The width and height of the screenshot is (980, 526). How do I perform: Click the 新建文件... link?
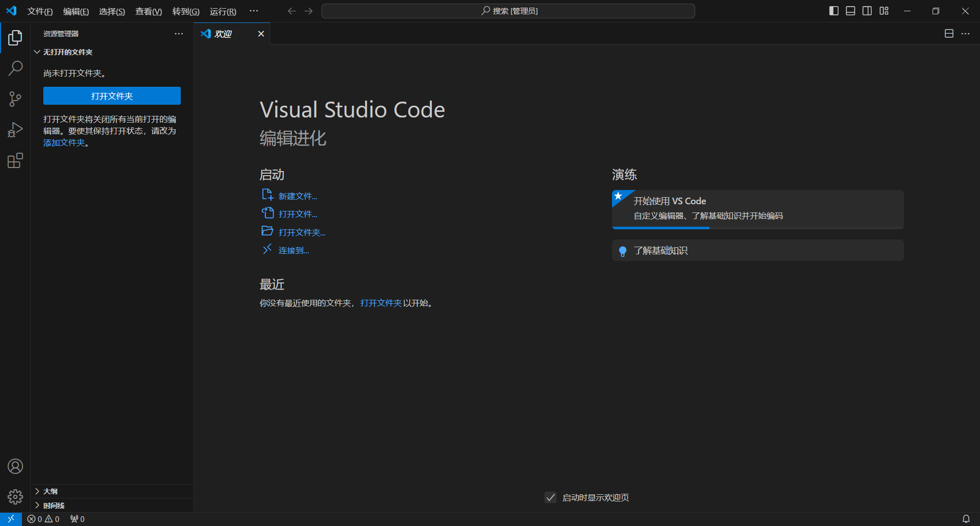(x=298, y=196)
